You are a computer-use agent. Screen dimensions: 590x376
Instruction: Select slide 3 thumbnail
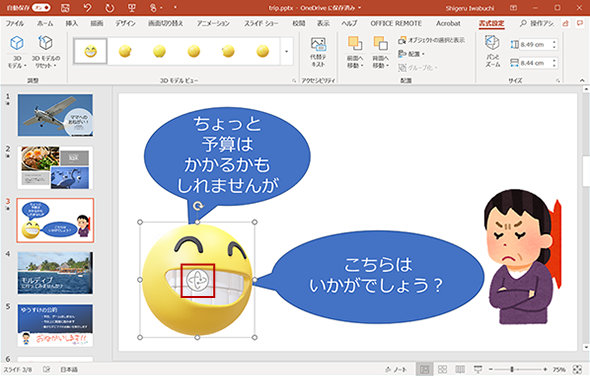click(x=55, y=220)
